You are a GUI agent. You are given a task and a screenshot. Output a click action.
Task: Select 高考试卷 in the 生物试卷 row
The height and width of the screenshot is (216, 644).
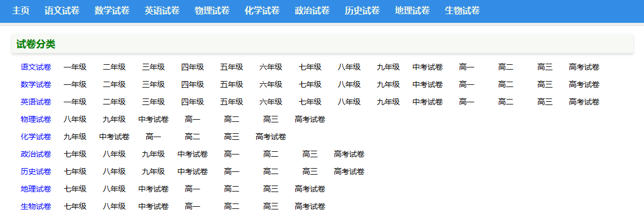(310, 206)
